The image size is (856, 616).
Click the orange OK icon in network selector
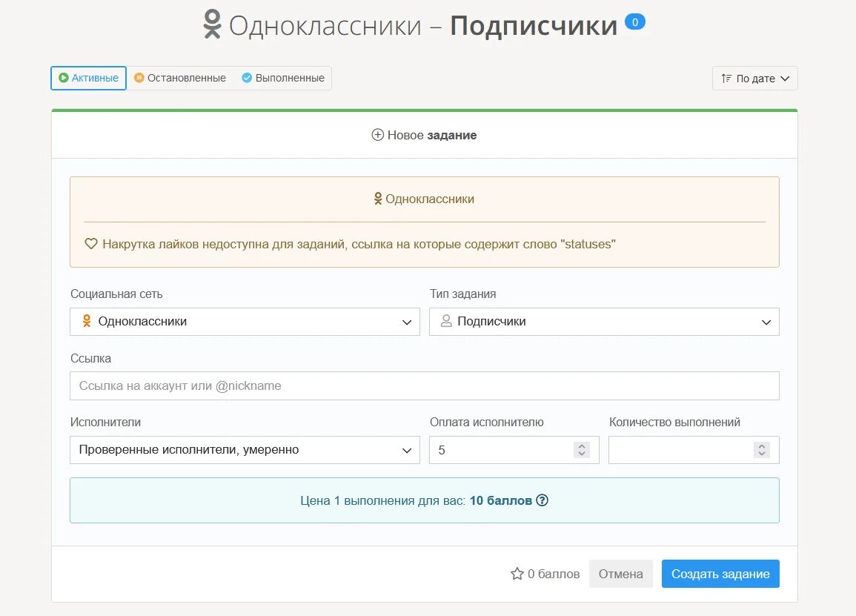tap(87, 321)
